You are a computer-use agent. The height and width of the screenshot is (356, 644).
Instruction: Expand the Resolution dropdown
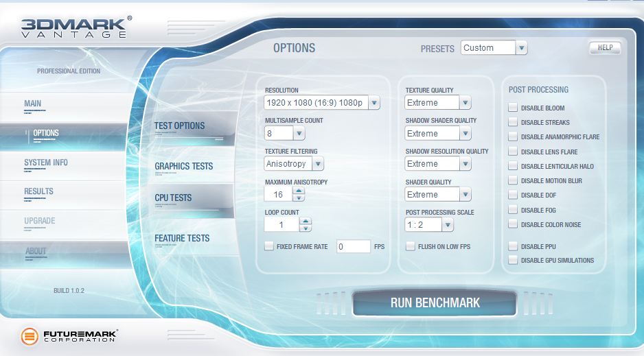tap(373, 102)
